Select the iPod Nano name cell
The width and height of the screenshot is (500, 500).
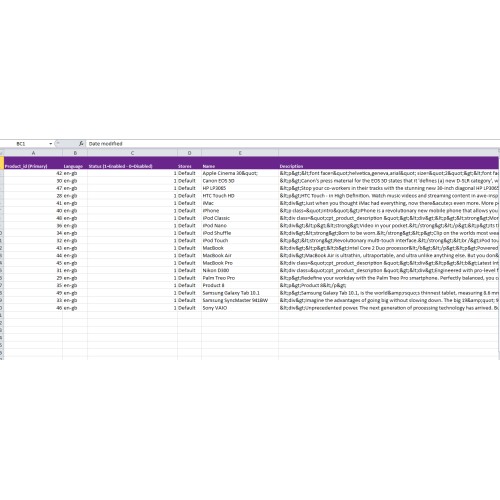(x=240, y=226)
